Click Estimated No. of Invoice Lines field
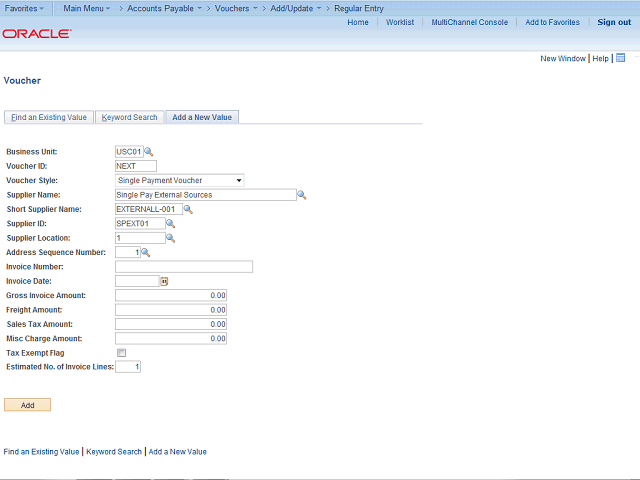The height and width of the screenshot is (480, 640). coord(128,367)
